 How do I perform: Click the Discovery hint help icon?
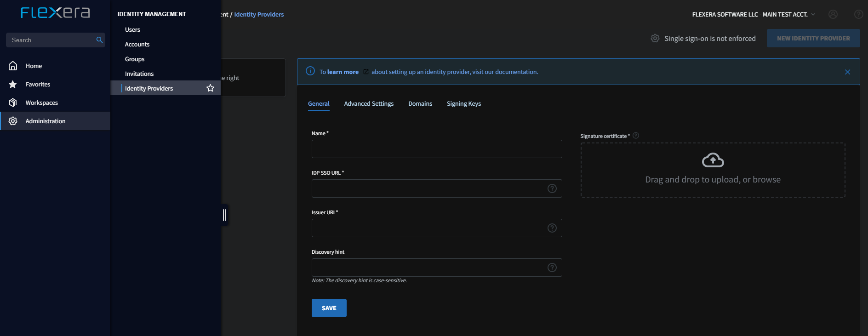[x=552, y=268]
